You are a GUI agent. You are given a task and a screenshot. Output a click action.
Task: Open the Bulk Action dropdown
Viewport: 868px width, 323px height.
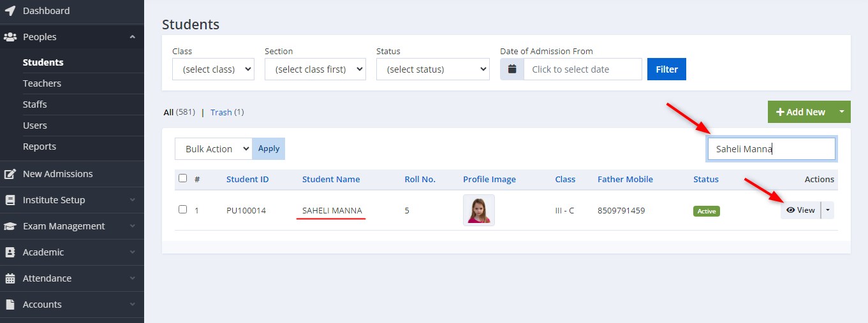[214, 148]
